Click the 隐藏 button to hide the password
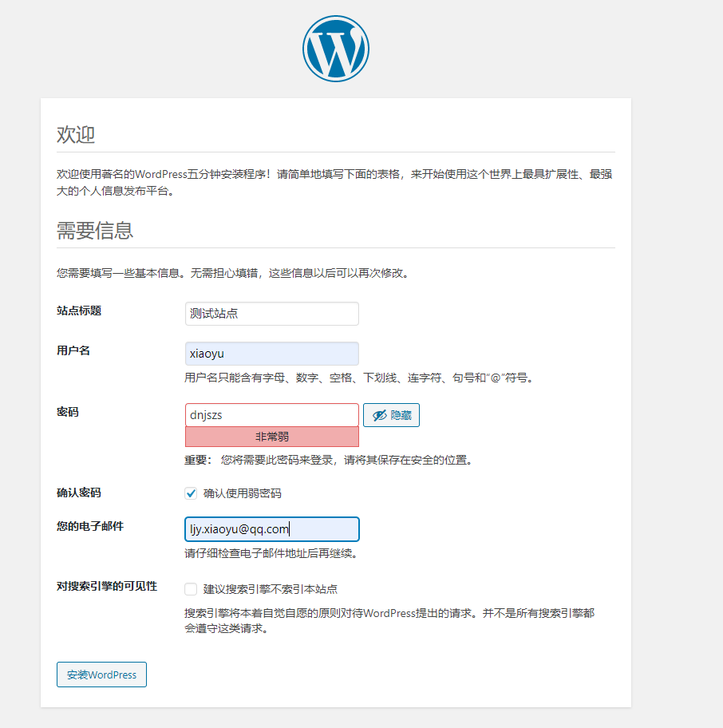723x728 pixels. coord(391,414)
